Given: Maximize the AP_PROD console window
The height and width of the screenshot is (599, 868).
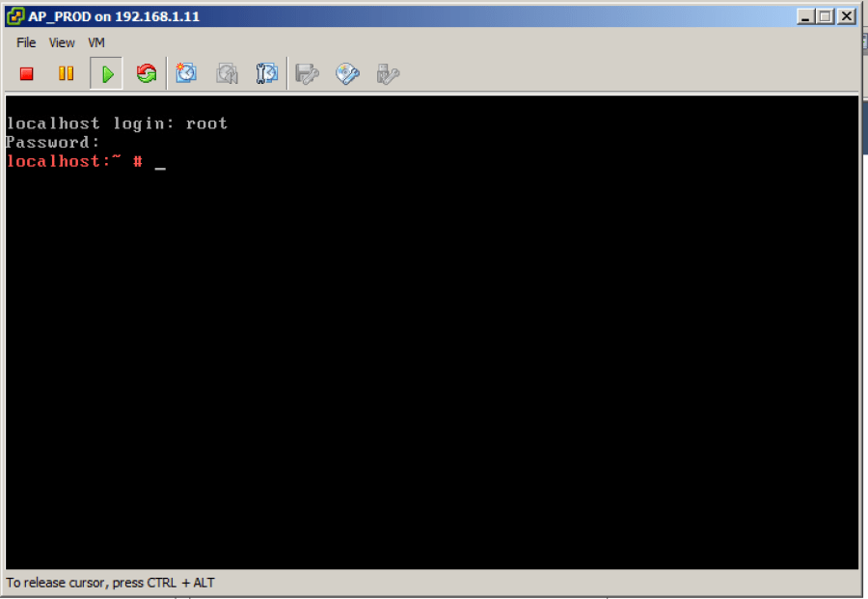Looking at the screenshot, I should click(x=826, y=16).
